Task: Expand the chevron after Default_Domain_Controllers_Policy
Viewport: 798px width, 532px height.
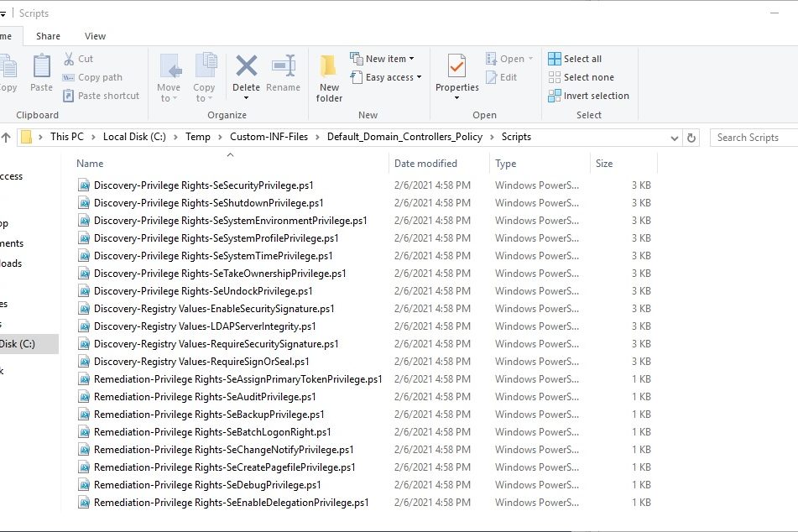Action: tap(492, 137)
